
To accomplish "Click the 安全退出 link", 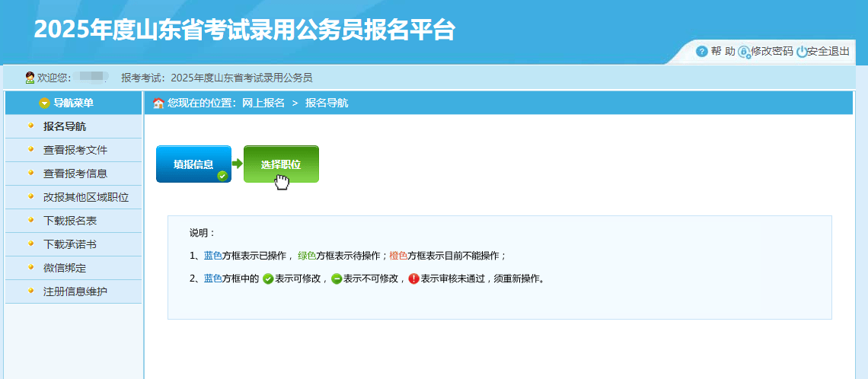I will [x=828, y=52].
